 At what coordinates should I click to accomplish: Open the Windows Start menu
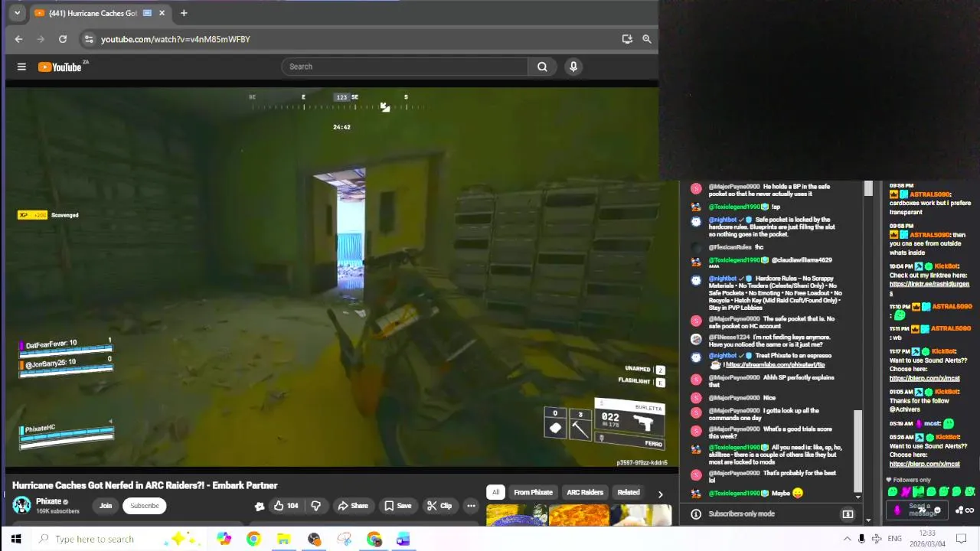click(15, 539)
